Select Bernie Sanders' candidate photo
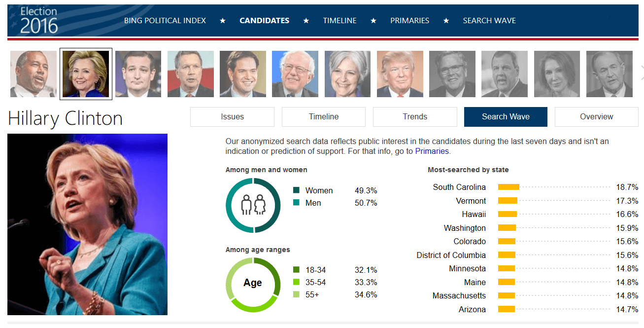644x328 pixels. click(x=295, y=73)
